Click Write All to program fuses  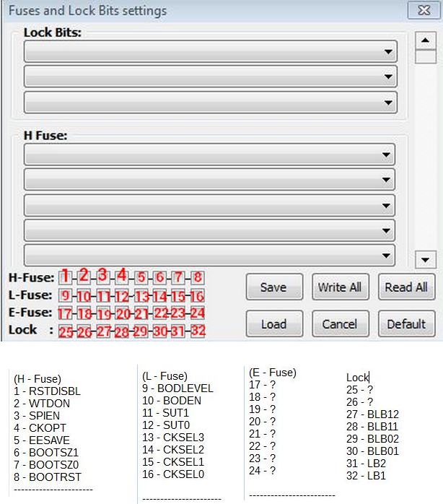(341, 287)
